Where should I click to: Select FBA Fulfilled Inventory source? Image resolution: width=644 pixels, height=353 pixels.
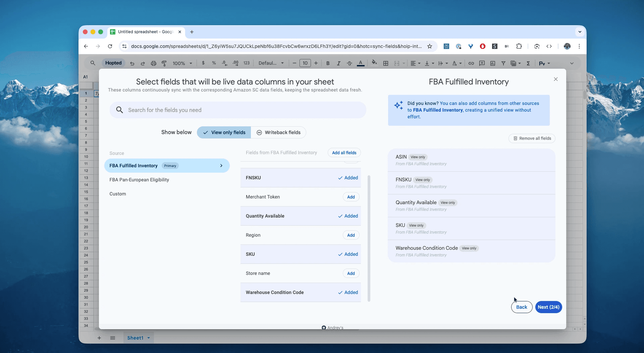pyautogui.click(x=167, y=166)
